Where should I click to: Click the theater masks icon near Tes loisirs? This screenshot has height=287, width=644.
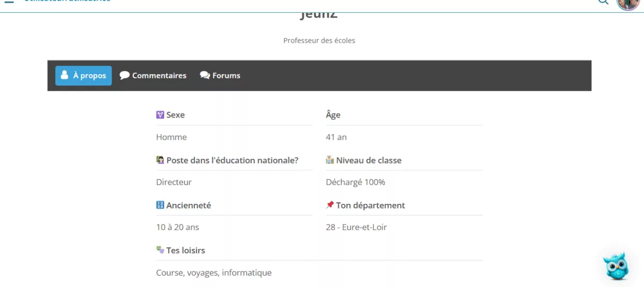[160, 250]
